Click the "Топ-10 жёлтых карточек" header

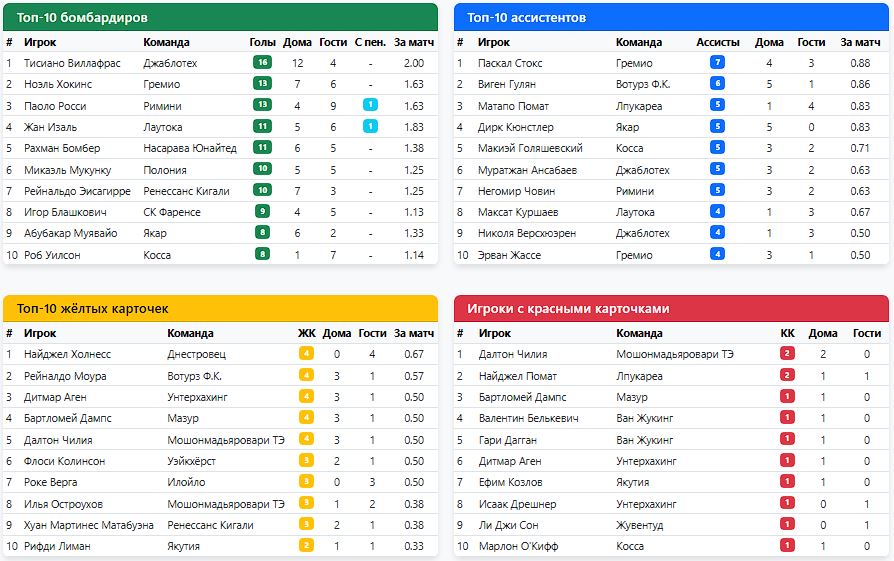221,309
